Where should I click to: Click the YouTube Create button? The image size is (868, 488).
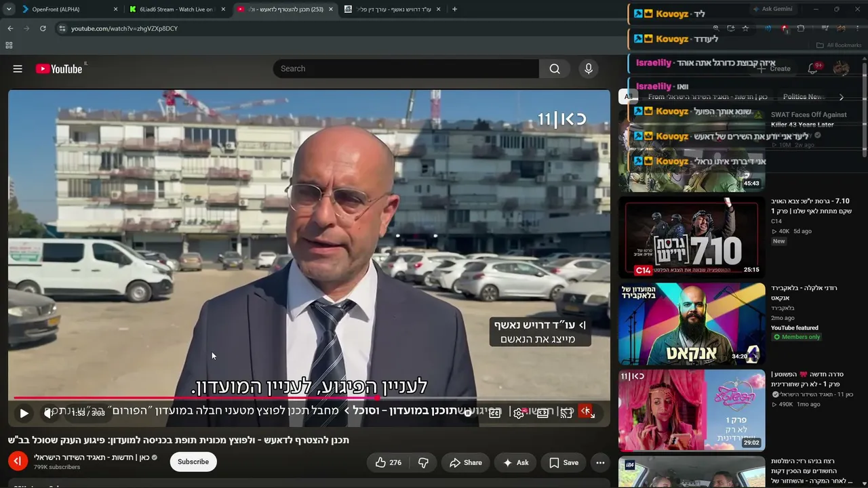(x=774, y=68)
